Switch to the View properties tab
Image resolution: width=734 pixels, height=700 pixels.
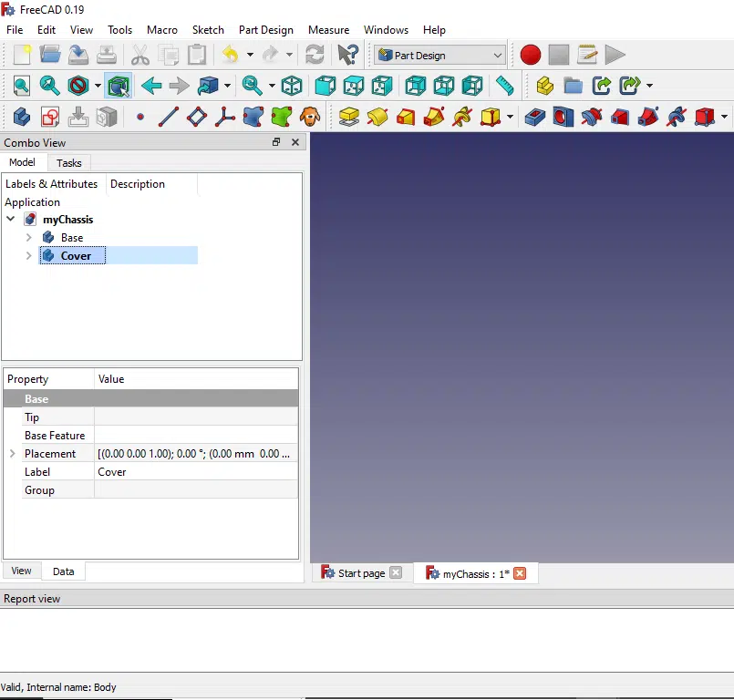coord(21,571)
